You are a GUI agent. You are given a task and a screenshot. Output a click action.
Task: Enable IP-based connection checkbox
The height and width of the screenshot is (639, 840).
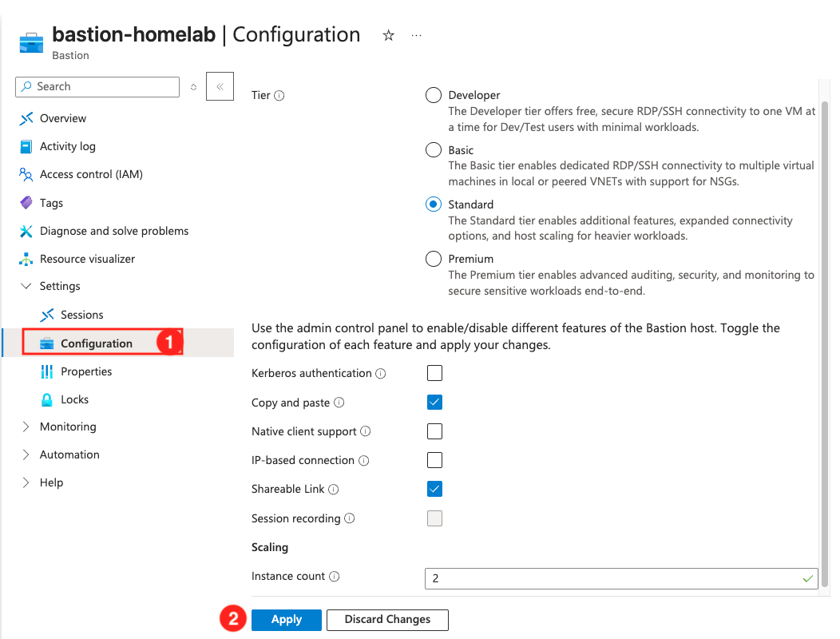click(x=434, y=460)
